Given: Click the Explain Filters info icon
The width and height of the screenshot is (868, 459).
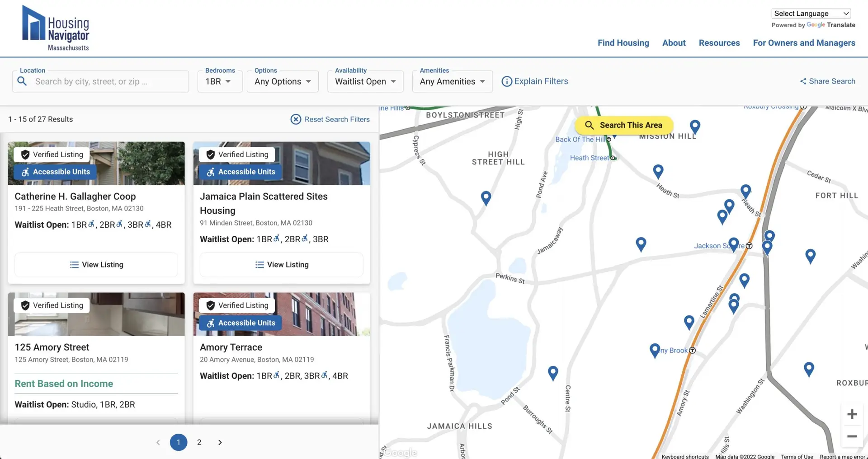Looking at the screenshot, I should [507, 81].
